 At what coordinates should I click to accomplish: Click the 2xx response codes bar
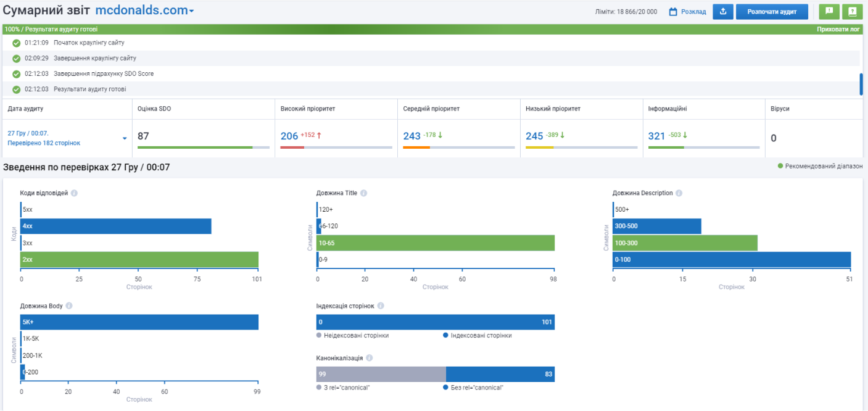[139, 260]
